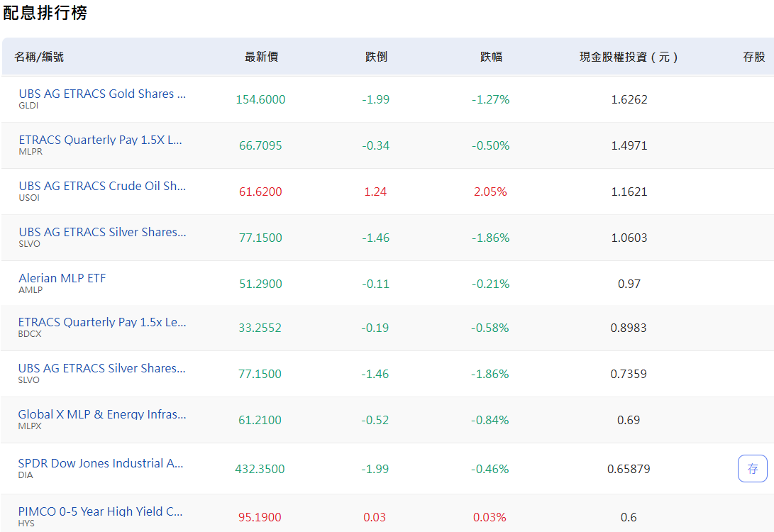Open UBS AG ETRACS Crude Oil link
The width and height of the screenshot is (774, 532).
pos(102,186)
